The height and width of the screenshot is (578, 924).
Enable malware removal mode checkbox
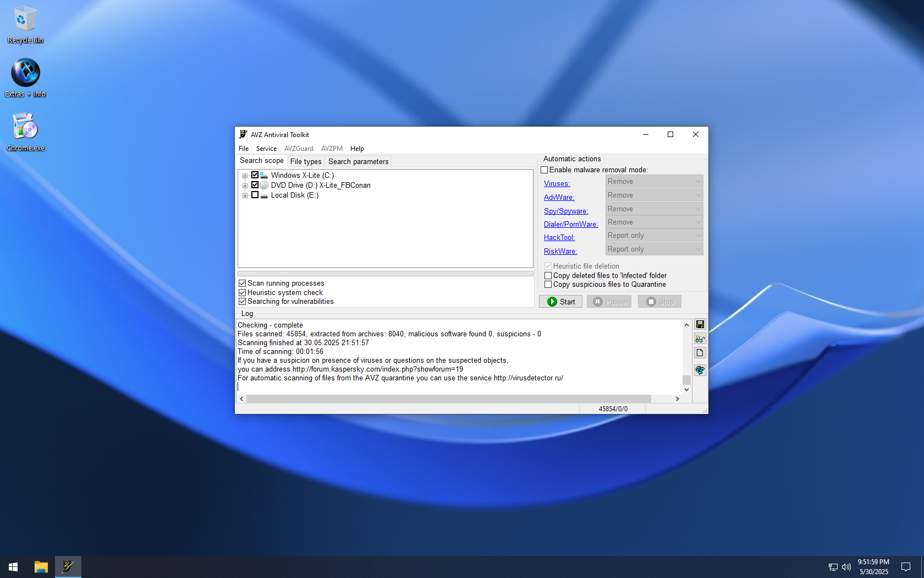click(544, 170)
